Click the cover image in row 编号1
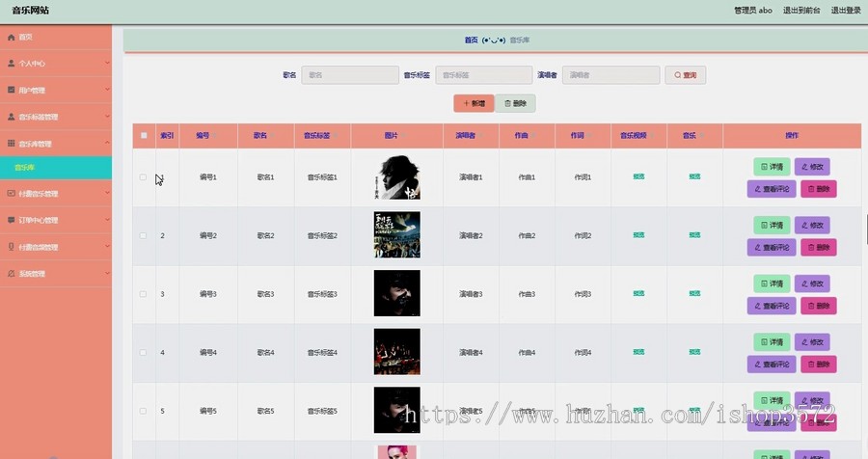The image size is (868, 459). pyautogui.click(x=397, y=177)
